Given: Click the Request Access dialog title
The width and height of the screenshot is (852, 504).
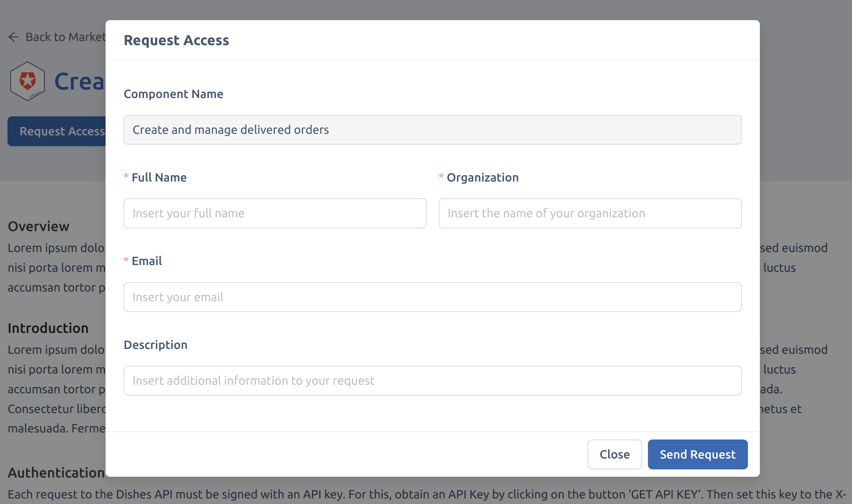Looking at the screenshot, I should [x=176, y=40].
